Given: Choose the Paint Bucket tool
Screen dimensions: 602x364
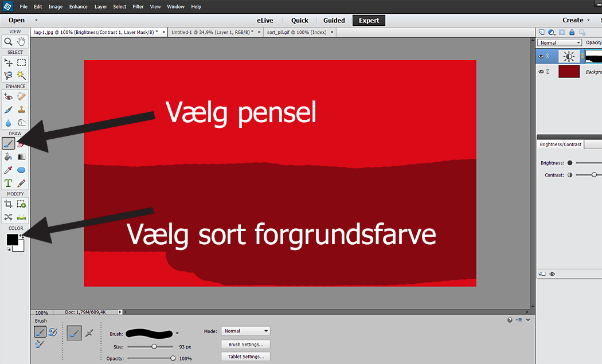Looking at the screenshot, I should [x=9, y=156].
